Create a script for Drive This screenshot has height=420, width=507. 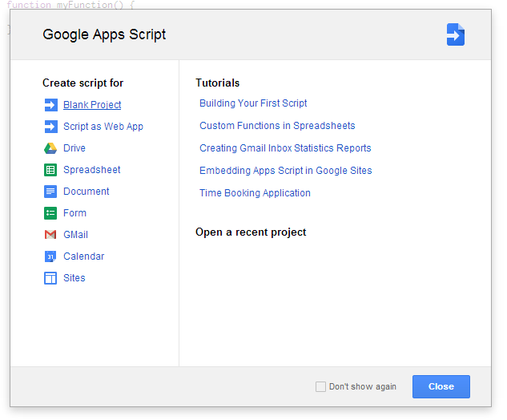point(74,148)
